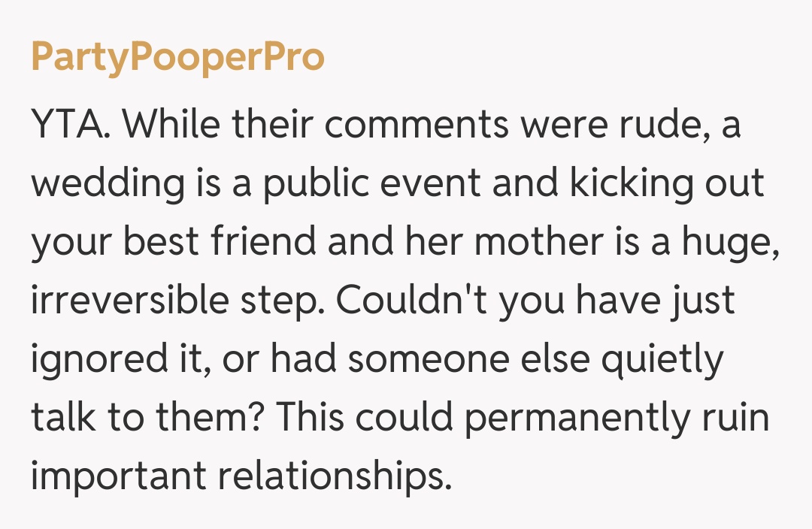Click the word "someone" in the comment
Screen dimensions: 812x529
point(389,360)
